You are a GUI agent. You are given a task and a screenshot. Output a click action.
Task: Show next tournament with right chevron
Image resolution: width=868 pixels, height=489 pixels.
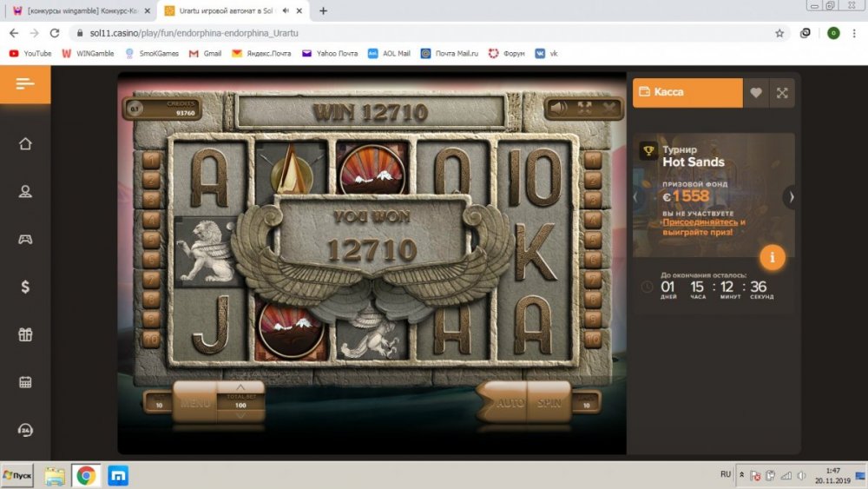[791, 197]
